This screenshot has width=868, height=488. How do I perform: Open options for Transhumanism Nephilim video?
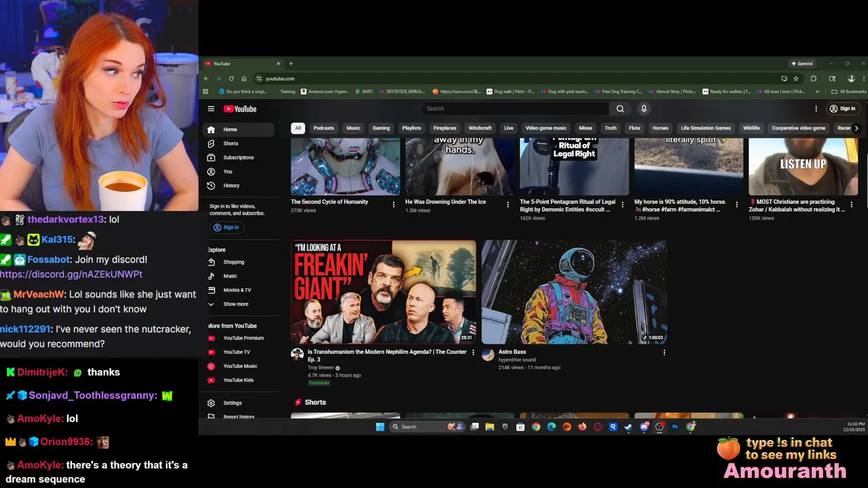click(x=473, y=352)
